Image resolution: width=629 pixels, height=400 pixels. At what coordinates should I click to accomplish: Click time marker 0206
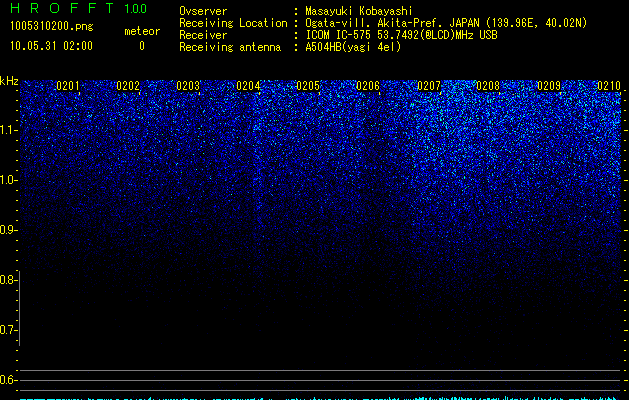(x=368, y=86)
